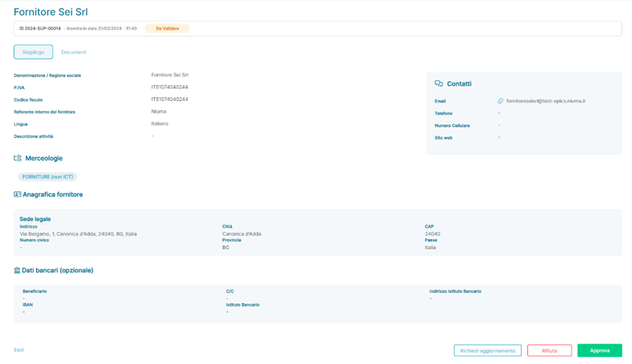Click the Codice fiscale label
The height and width of the screenshot is (364, 632).
28,99
